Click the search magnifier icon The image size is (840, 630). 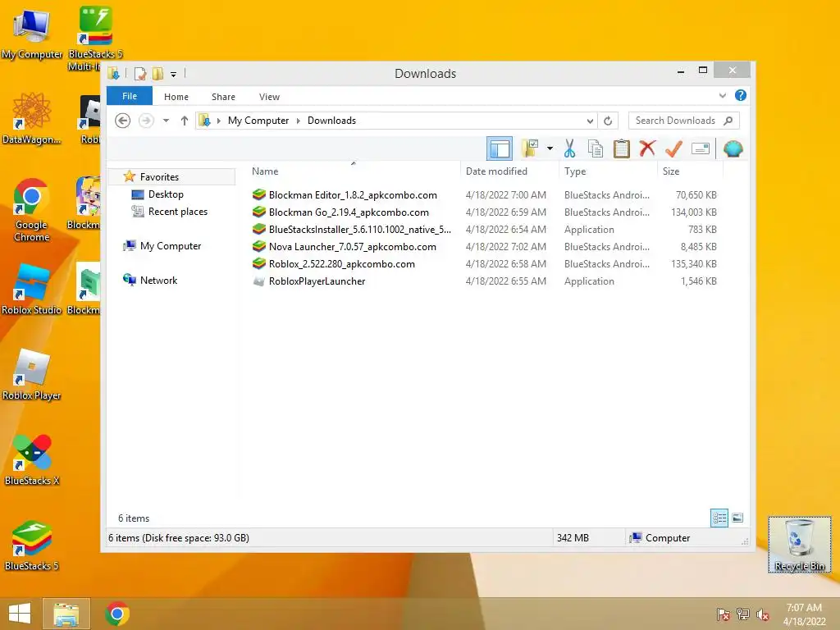[x=728, y=121]
